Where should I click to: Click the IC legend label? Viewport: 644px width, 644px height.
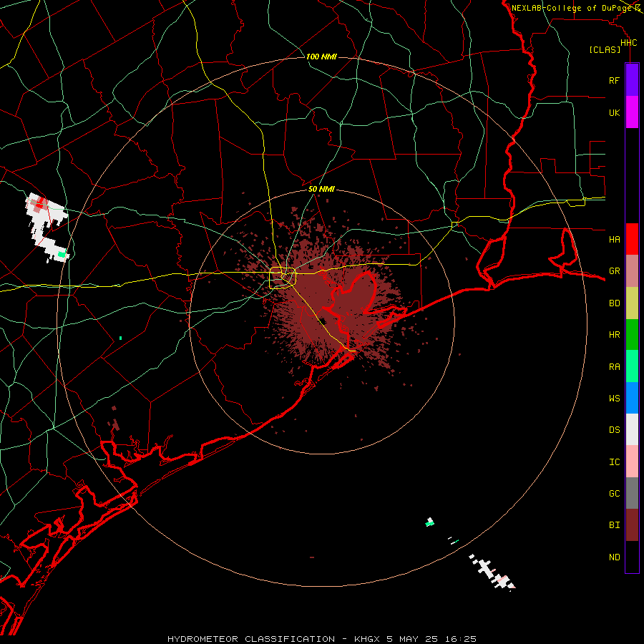click(614, 462)
